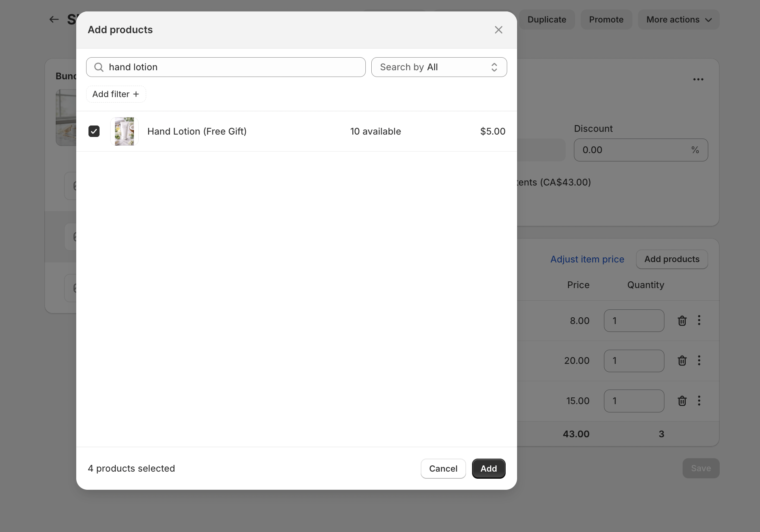Click the Discount percentage field
760x532 pixels.
[634, 150]
